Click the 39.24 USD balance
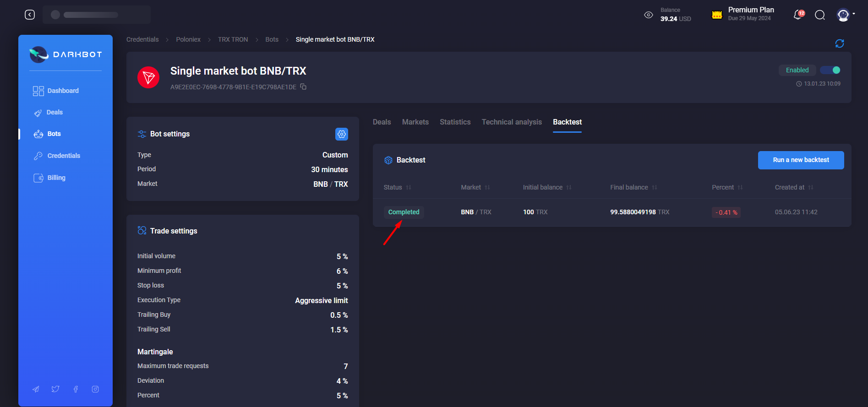868x407 pixels. coord(676,19)
